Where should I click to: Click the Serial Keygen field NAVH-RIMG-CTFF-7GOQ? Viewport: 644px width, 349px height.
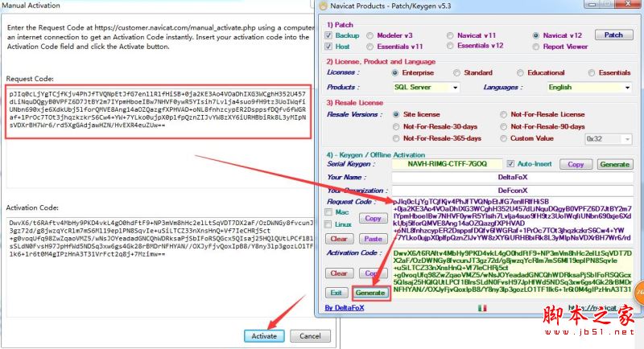click(x=447, y=164)
